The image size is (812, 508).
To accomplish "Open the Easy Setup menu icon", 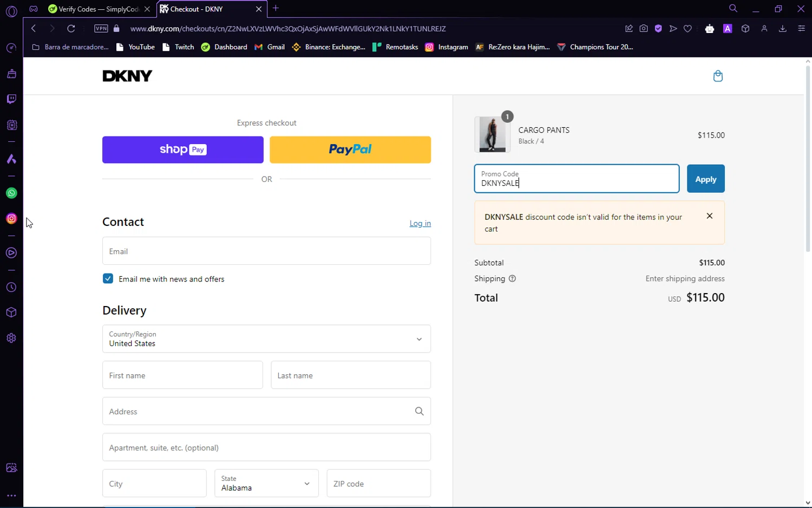I will (802, 29).
